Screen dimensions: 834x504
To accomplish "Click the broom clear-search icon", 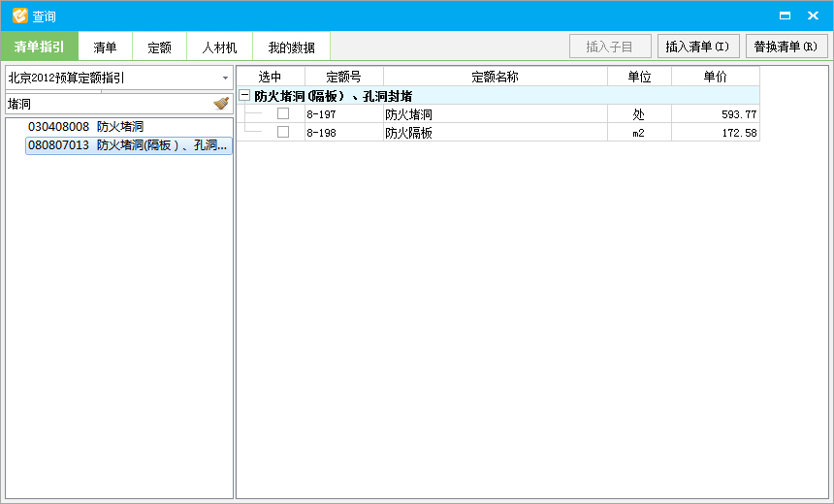I will pyautogui.click(x=221, y=103).
